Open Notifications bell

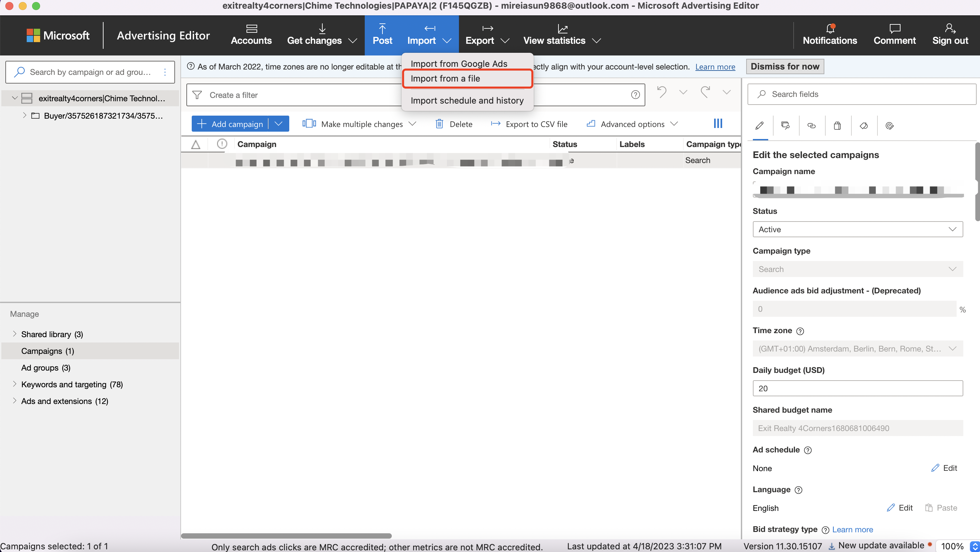coord(830,35)
